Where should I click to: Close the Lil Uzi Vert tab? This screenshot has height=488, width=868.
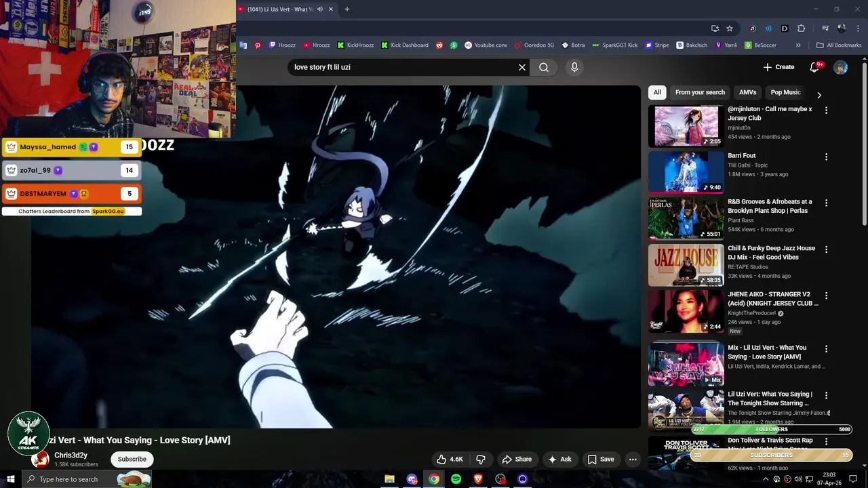click(331, 9)
